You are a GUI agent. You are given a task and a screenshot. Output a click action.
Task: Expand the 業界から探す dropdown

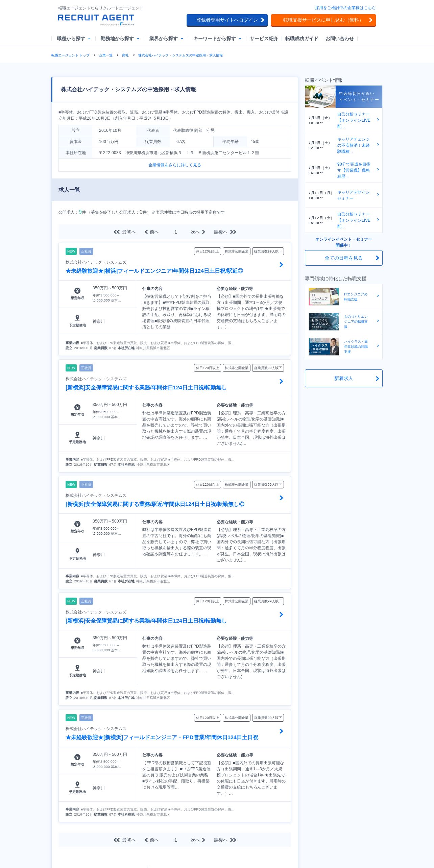coord(166,39)
